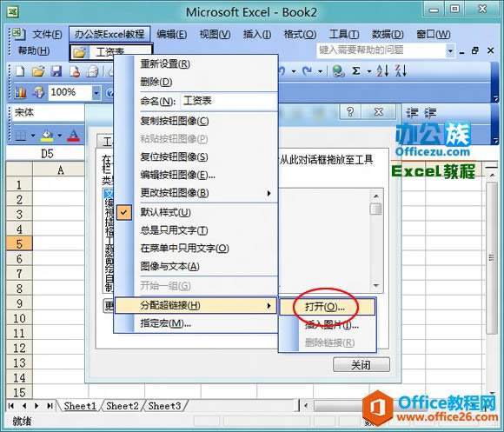Viewport: 504px width, 432px height.
Task: Expand the 100% zoom dropdown
Action: 96,93
